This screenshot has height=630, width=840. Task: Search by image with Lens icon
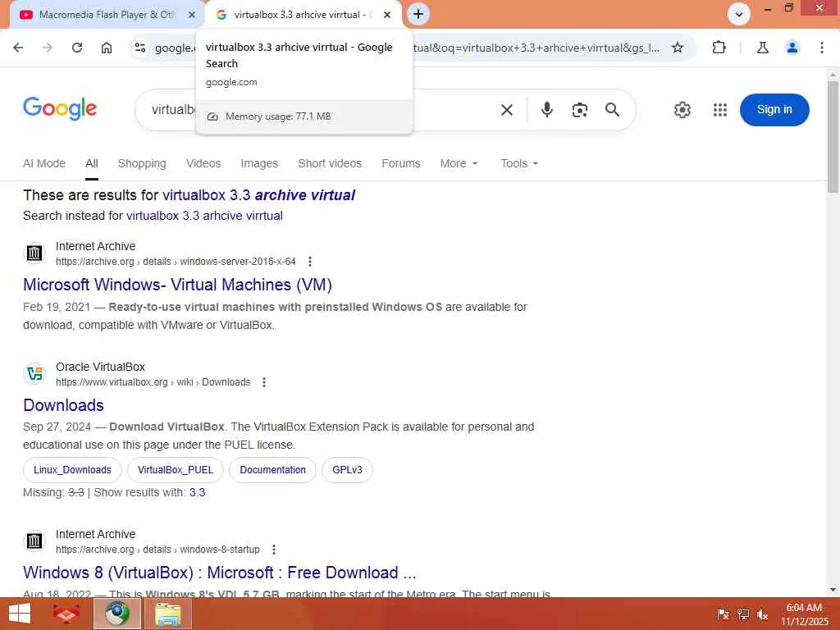(x=580, y=110)
